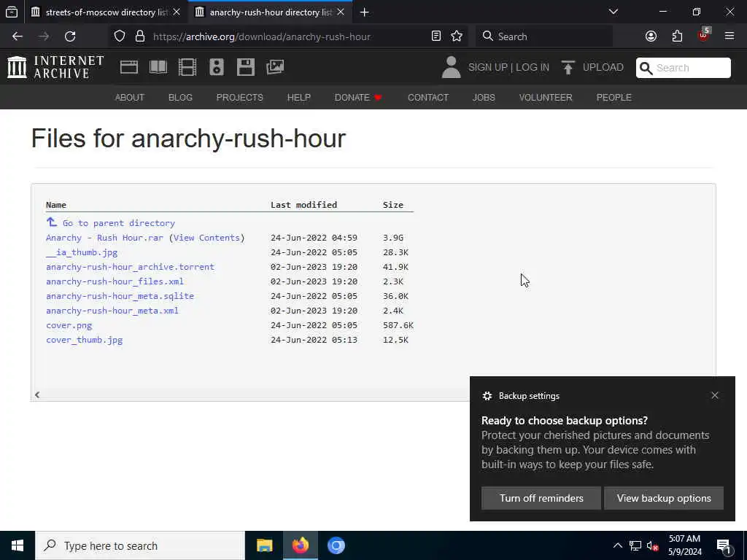
Task: Click Turn off reminders button
Action: tap(541, 498)
